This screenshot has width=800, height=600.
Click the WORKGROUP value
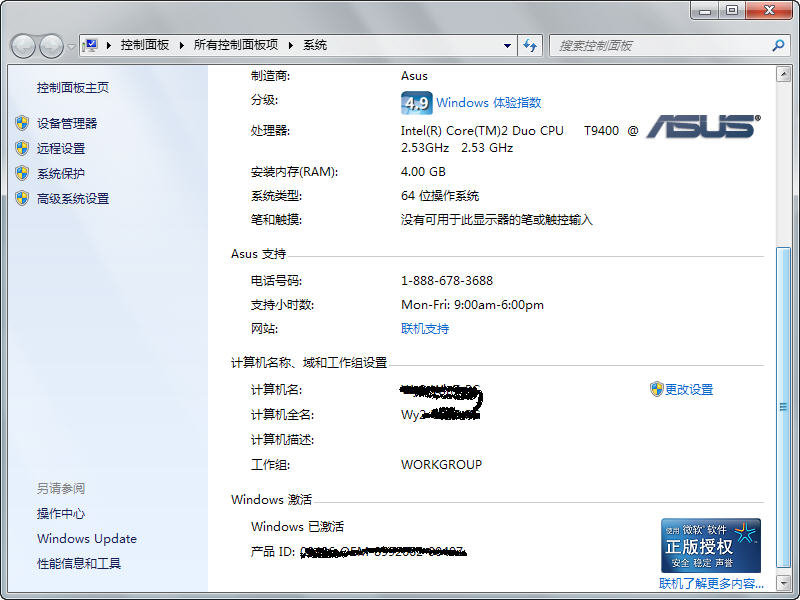pos(441,464)
